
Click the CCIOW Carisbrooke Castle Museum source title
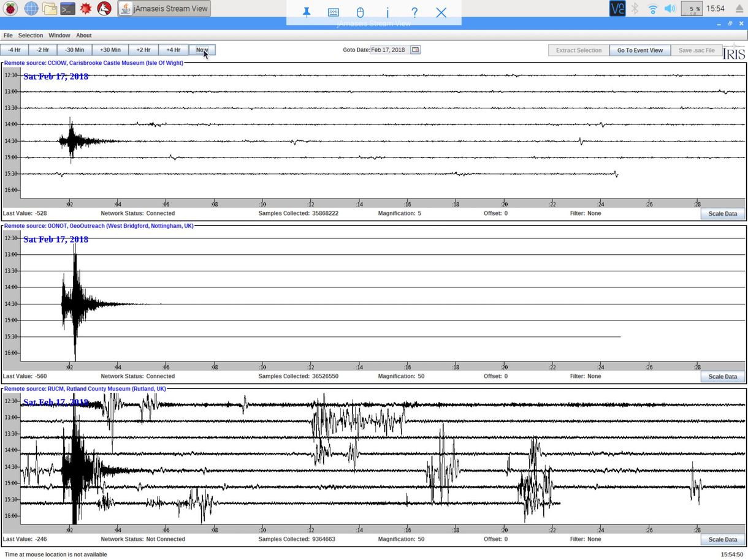point(94,63)
